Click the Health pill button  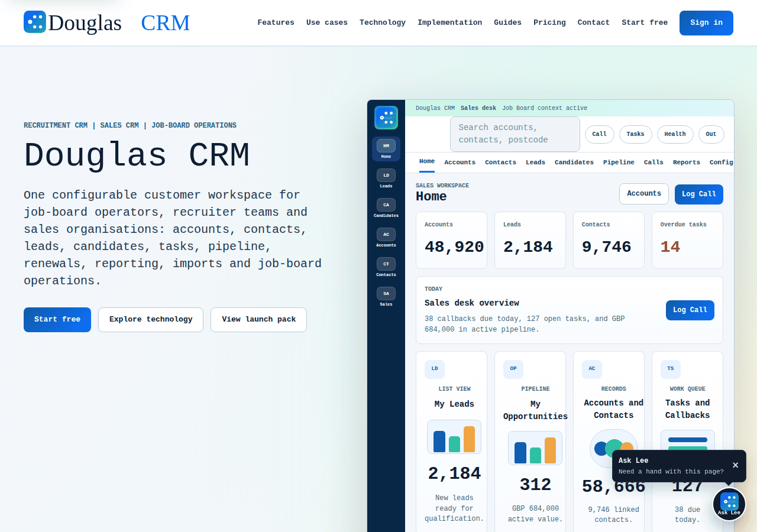675,134
